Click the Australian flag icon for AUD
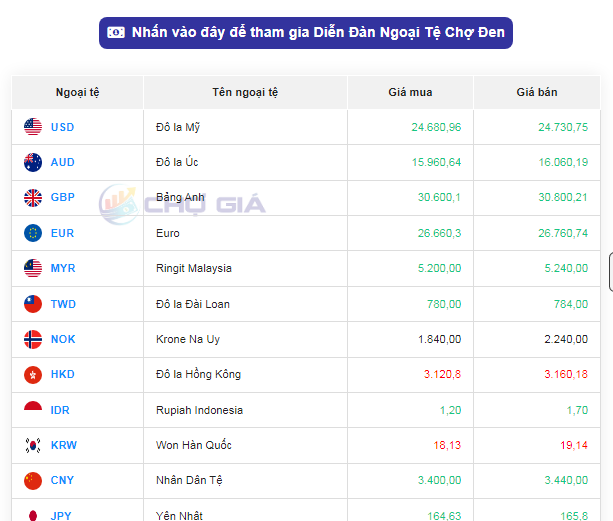 (x=33, y=162)
